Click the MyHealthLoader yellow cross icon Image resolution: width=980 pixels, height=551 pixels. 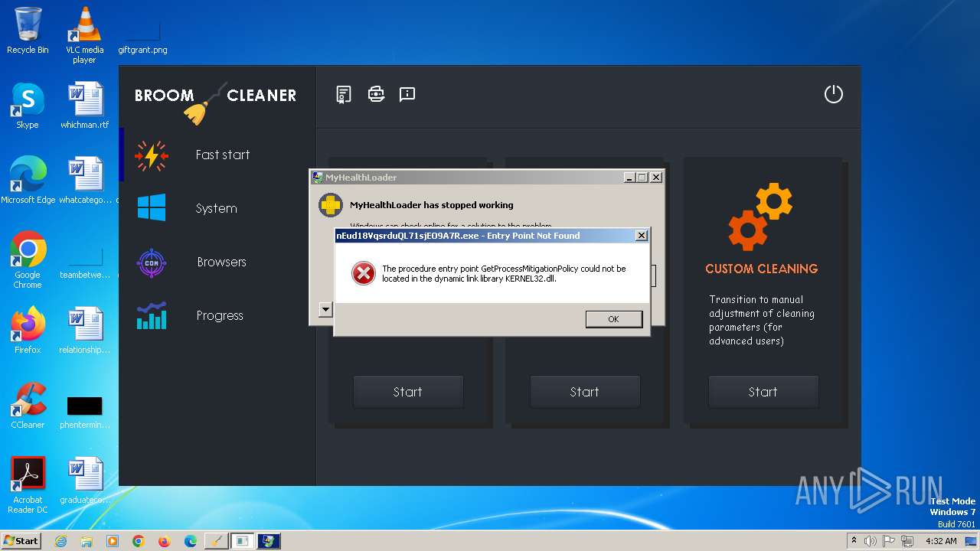331,205
